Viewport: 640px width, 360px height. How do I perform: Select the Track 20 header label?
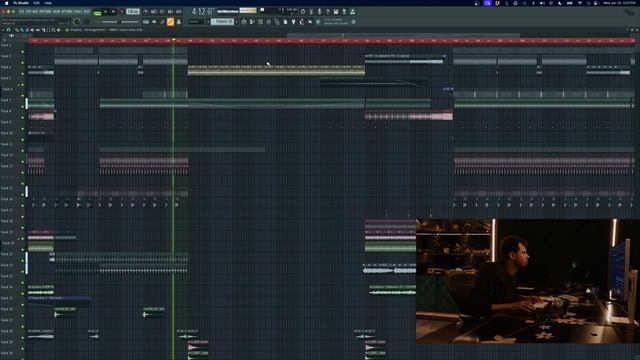coord(8,243)
